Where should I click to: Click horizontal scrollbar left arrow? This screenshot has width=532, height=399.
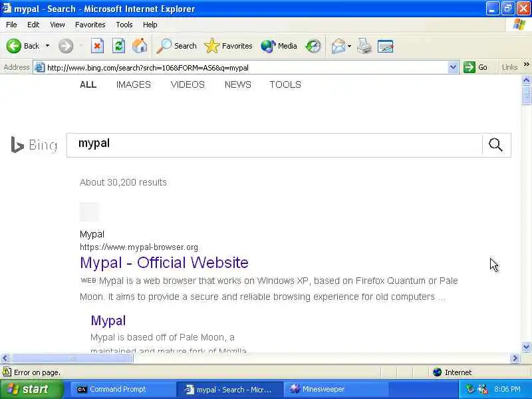(5, 358)
